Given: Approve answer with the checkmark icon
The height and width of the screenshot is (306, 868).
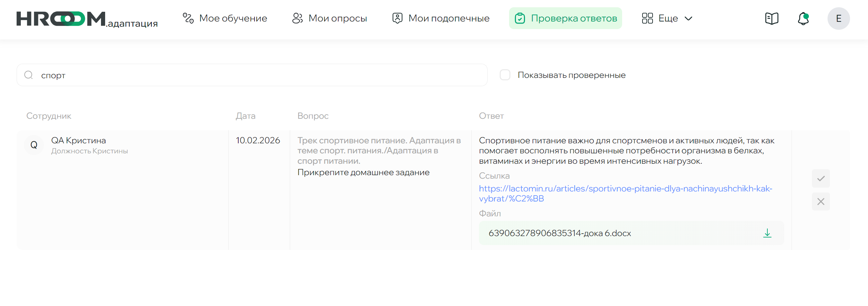Looking at the screenshot, I should pyautogui.click(x=821, y=179).
